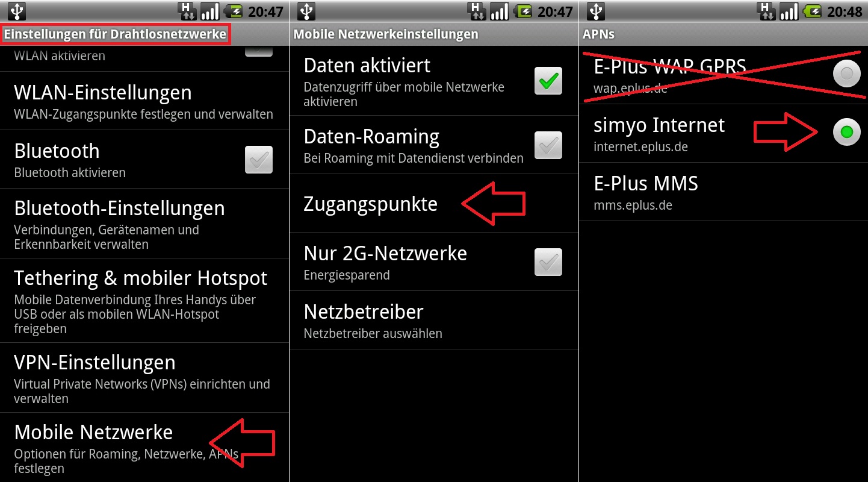Open Netzbetreiber selection
This screenshot has height=482, width=868.
tap(434, 320)
